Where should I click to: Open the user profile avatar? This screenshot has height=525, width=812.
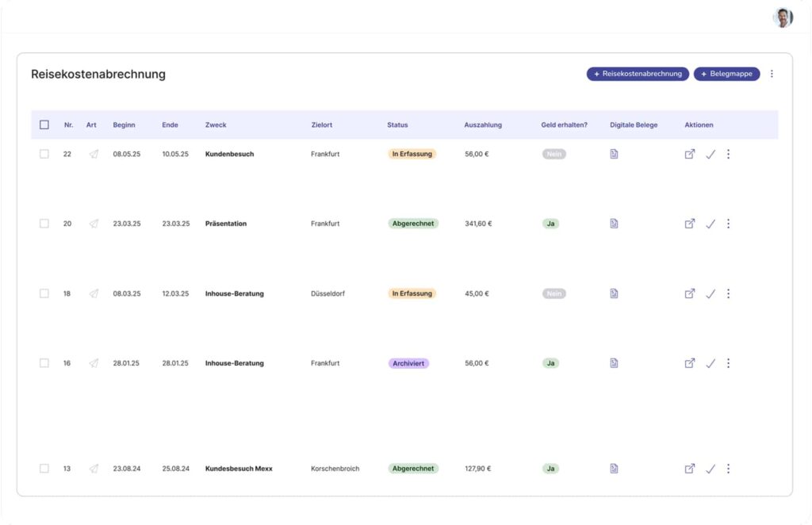pyautogui.click(x=783, y=17)
